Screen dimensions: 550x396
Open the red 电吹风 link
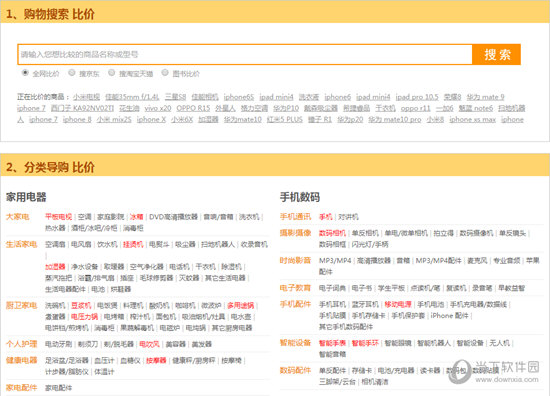coord(149,344)
